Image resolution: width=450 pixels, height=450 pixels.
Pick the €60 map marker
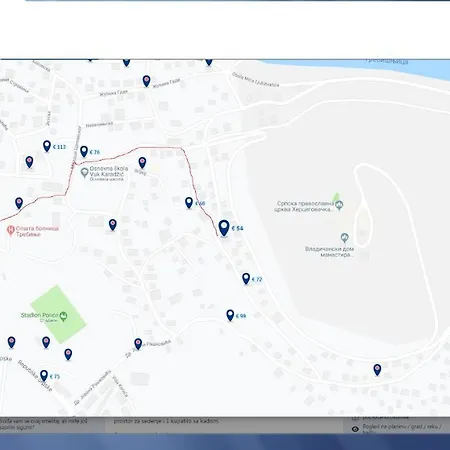tap(189, 203)
